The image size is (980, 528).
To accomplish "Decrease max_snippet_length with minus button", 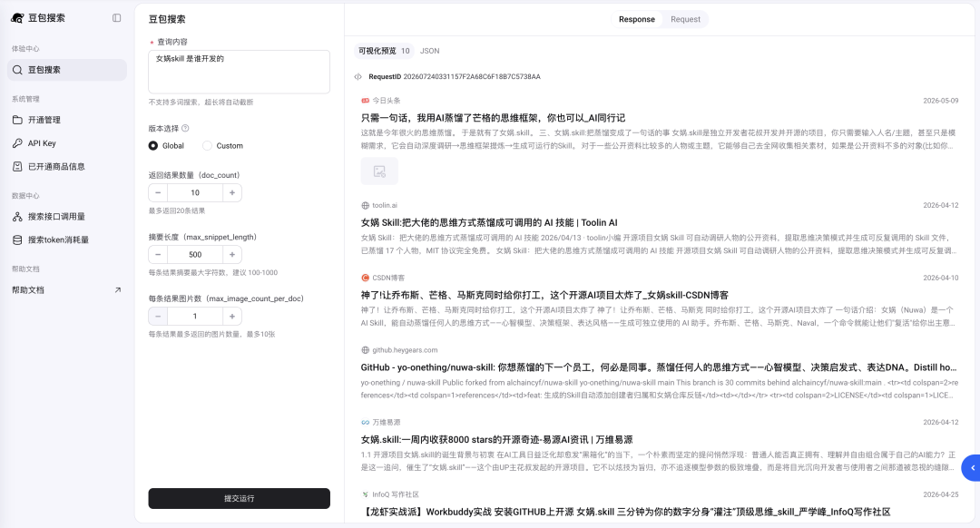I will pyautogui.click(x=158, y=255).
